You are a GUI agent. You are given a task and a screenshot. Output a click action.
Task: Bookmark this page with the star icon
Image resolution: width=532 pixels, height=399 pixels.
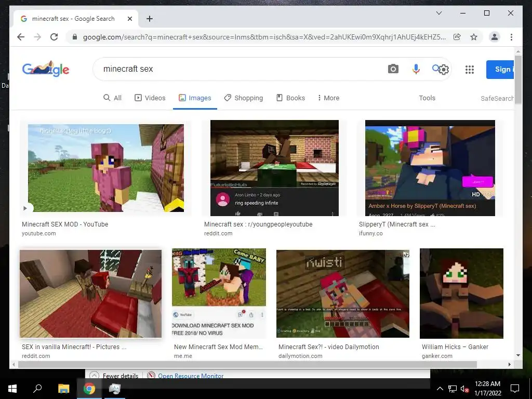[474, 37]
